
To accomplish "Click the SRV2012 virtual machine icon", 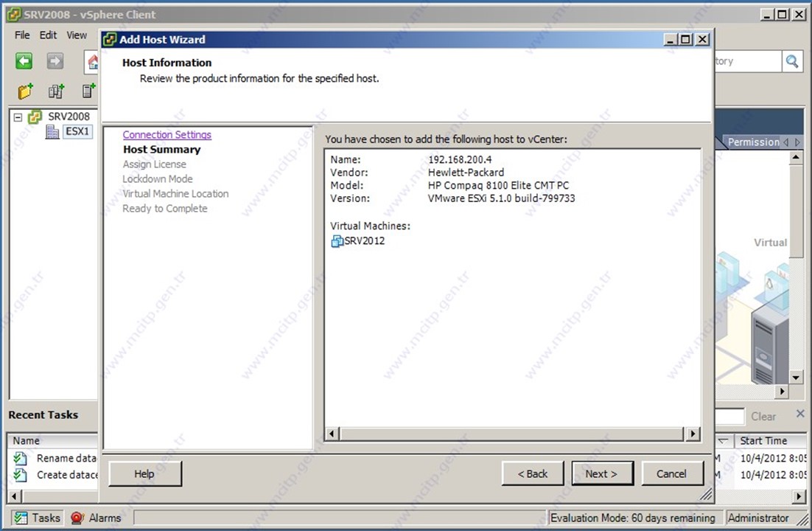I will pyautogui.click(x=337, y=241).
